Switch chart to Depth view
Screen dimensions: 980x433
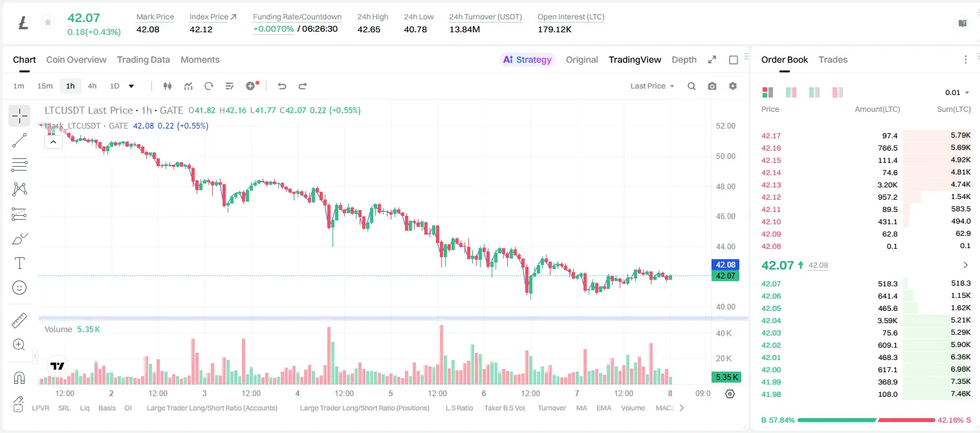(x=684, y=59)
